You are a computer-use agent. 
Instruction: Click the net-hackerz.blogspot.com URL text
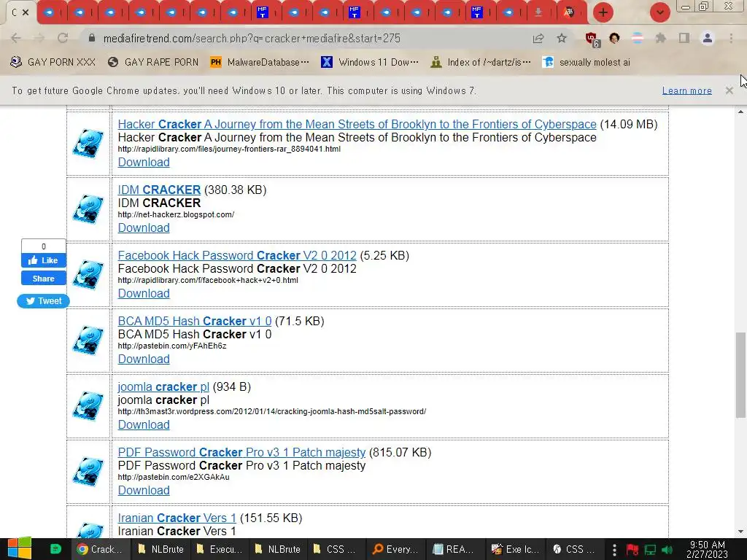point(176,215)
